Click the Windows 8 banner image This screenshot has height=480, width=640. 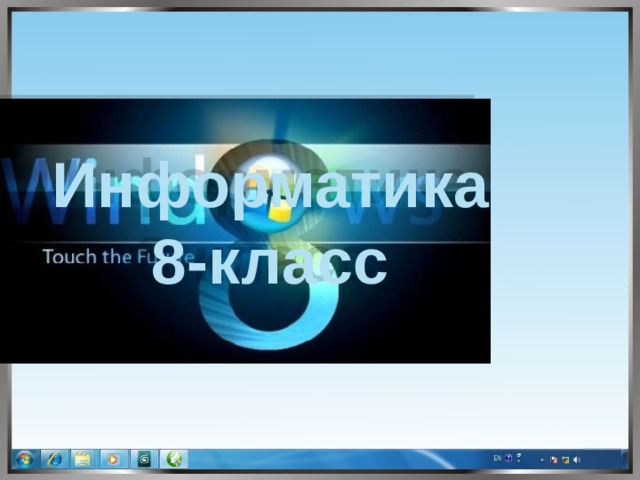click(245, 231)
